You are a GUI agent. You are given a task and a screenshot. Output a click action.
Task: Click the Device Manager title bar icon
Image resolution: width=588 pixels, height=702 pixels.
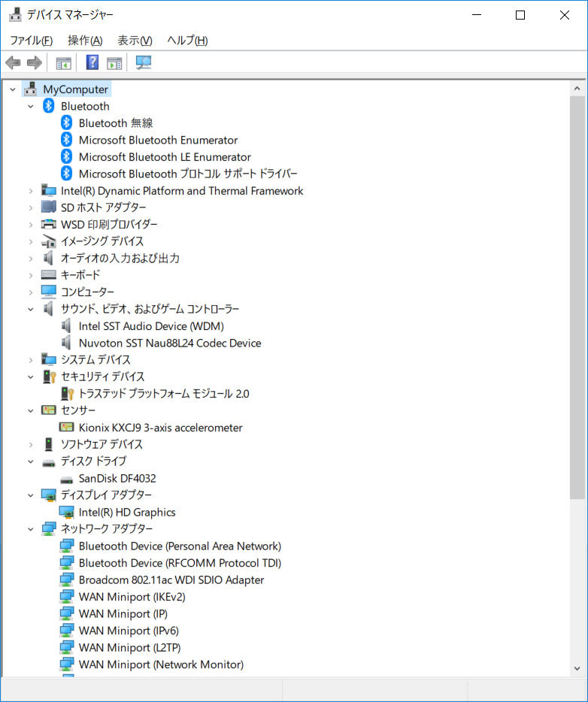[x=15, y=15]
